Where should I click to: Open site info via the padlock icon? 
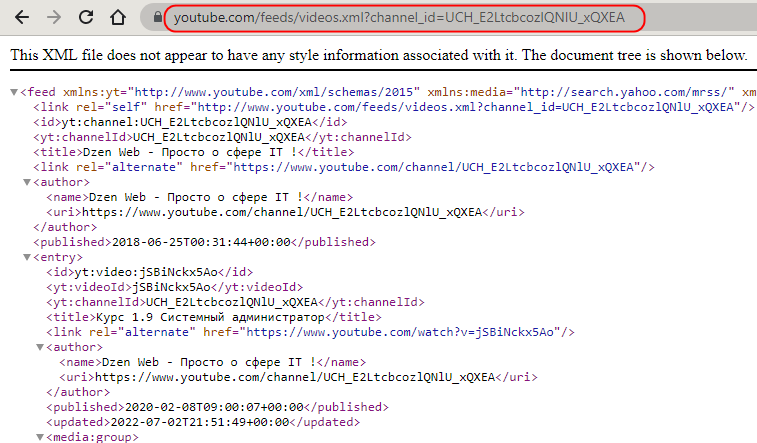click(x=157, y=17)
